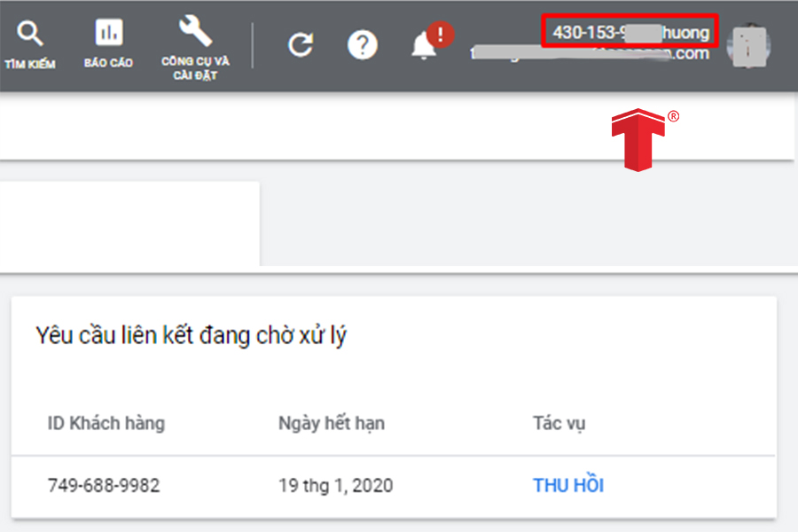Viewport: 798px width, 532px height.
Task: Click the ID Khách hàng column header
Action: [x=106, y=423]
